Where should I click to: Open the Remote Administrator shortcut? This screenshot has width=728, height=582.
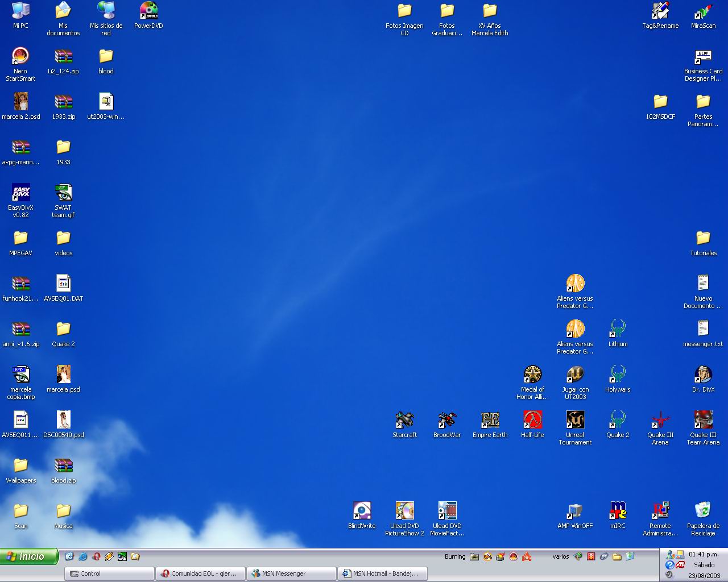660,510
